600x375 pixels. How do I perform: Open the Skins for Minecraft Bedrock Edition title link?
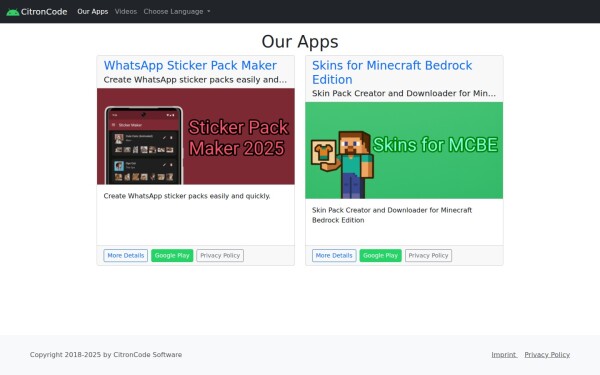point(392,72)
